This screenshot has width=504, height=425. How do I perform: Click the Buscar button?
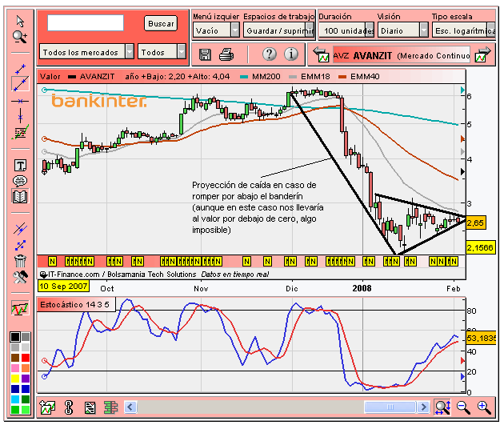coord(161,23)
